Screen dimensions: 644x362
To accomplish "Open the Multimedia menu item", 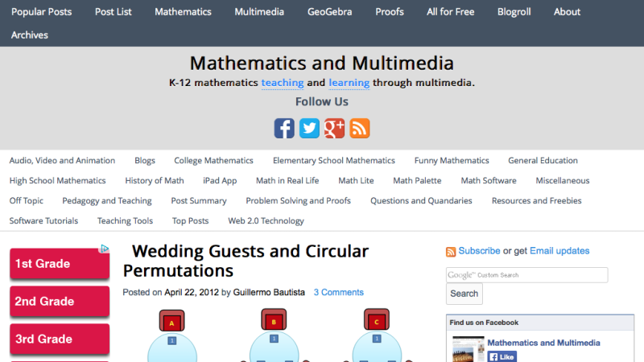I will [259, 12].
